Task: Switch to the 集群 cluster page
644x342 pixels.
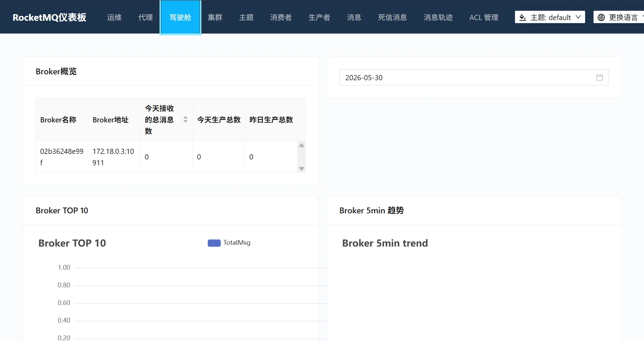Action: 215,17
